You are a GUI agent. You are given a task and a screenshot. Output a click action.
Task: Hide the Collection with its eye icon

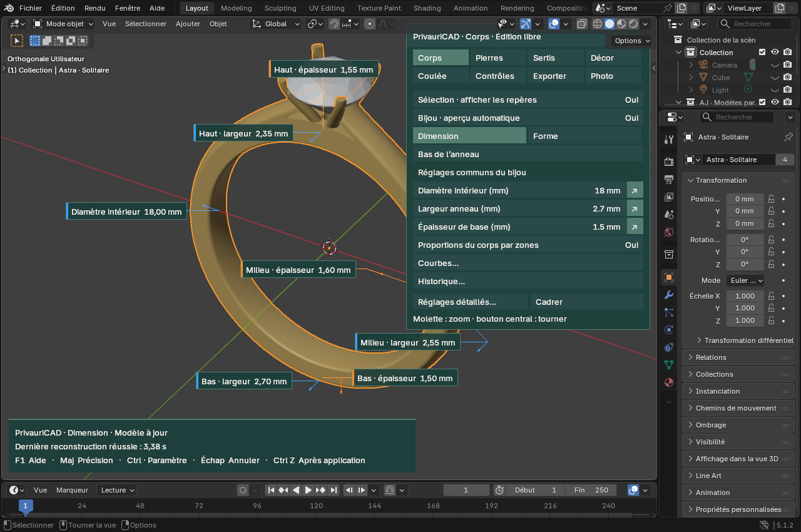(x=775, y=53)
